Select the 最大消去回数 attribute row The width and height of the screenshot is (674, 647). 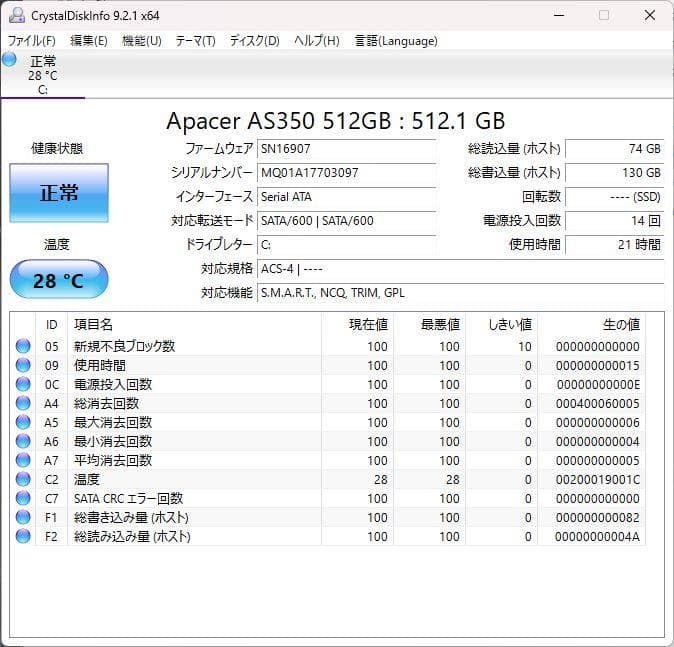tap(328, 422)
